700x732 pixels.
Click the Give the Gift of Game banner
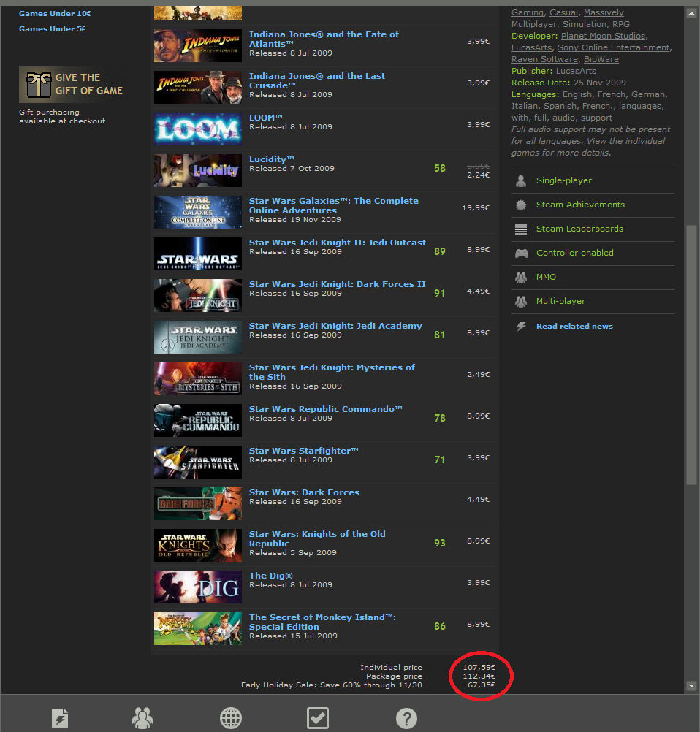(74, 85)
